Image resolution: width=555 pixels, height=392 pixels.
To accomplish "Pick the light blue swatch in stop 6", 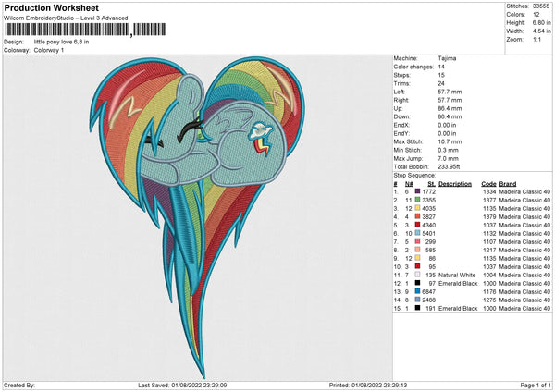I will tap(418, 233).
